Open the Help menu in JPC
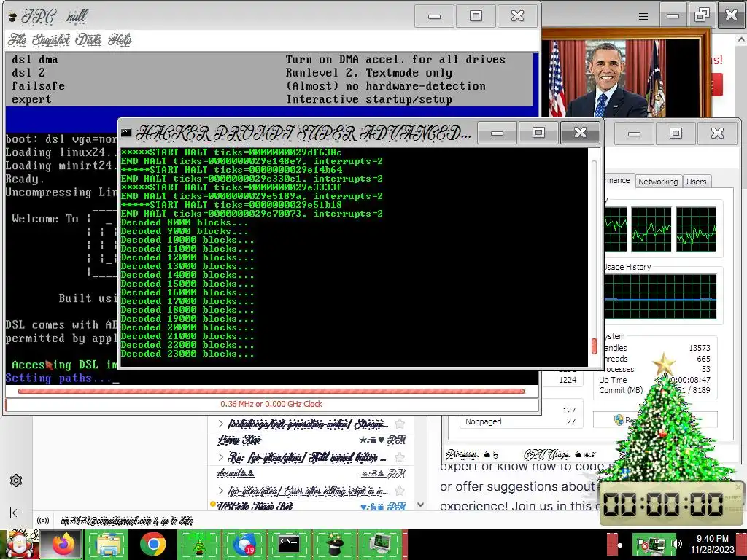Image resolution: width=747 pixels, height=560 pixels. (120, 39)
